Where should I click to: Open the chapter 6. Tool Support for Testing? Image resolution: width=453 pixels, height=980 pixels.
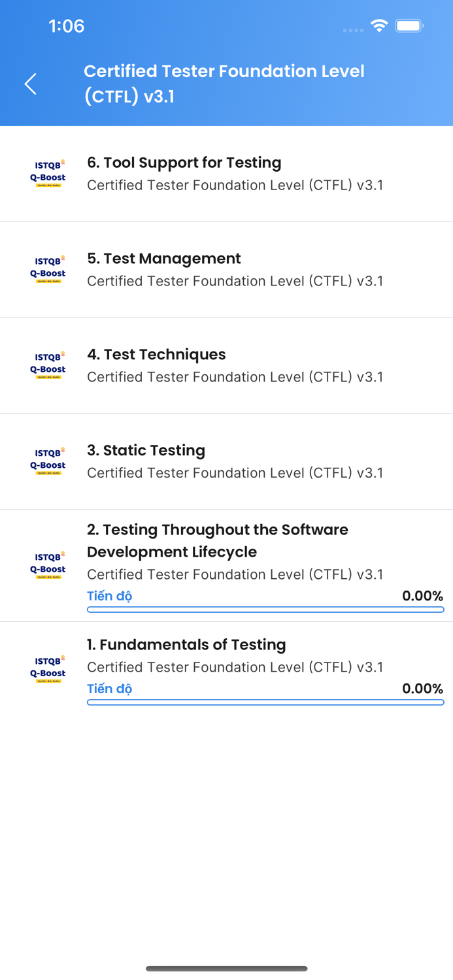(x=184, y=163)
